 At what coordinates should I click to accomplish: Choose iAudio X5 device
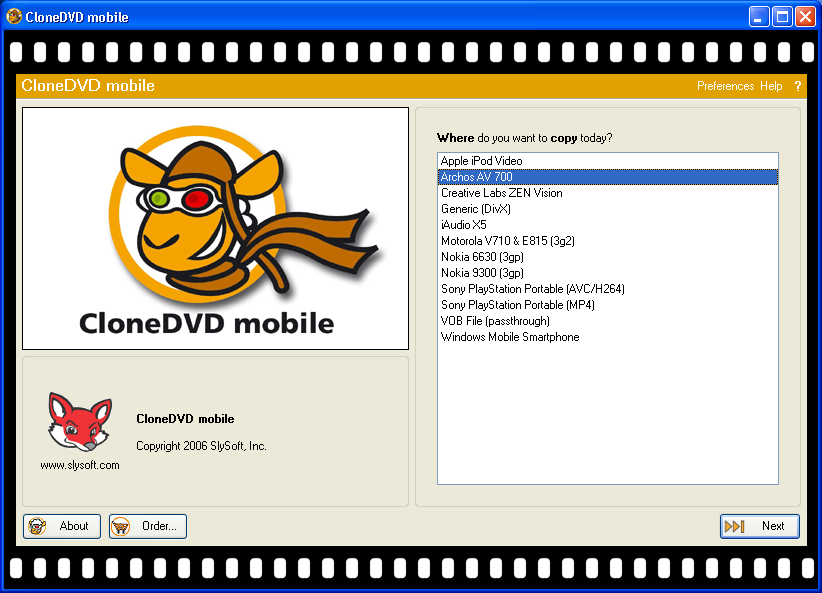coord(608,225)
